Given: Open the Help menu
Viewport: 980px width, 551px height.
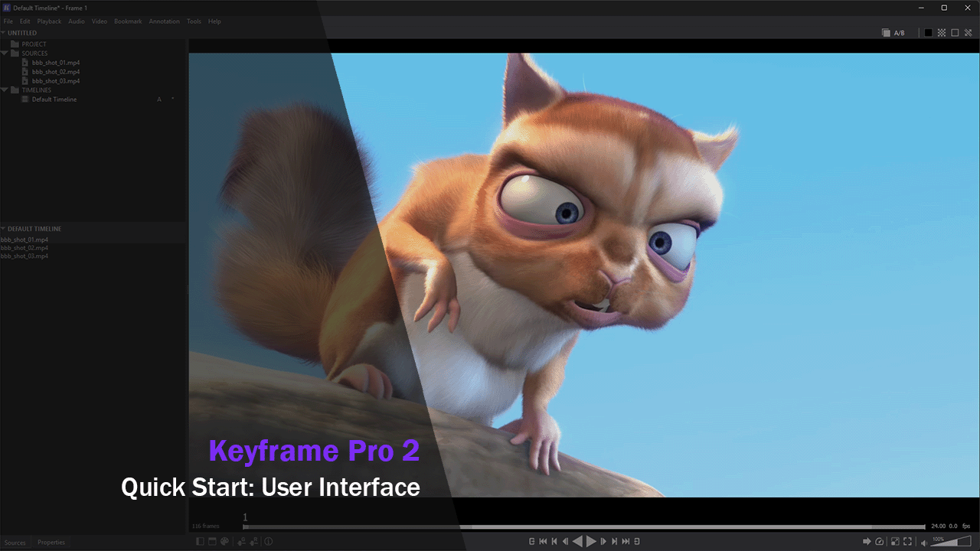Looking at the screenshot, I should click(215, 21).
